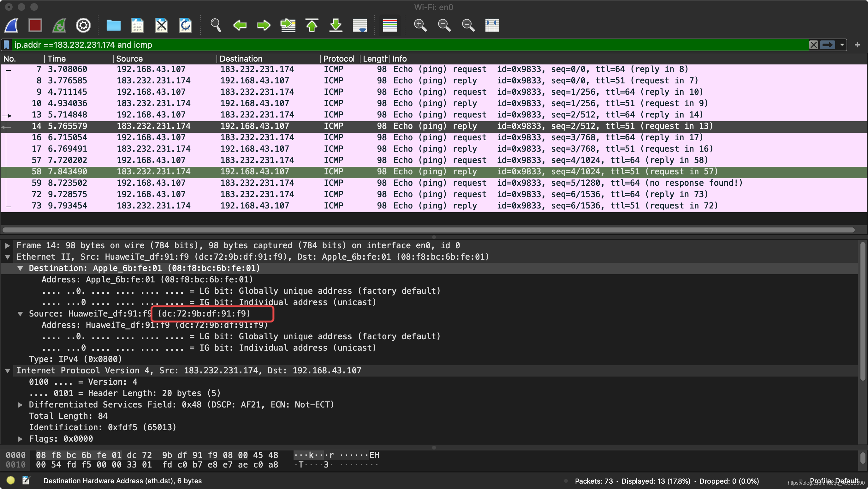The image size is (868, 489).
Task: Open a capture file with folder icon
Action: click(114, 25)
